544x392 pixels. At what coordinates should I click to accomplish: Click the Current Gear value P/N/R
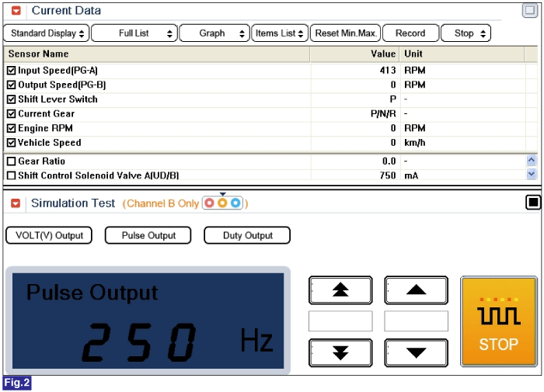383,113
